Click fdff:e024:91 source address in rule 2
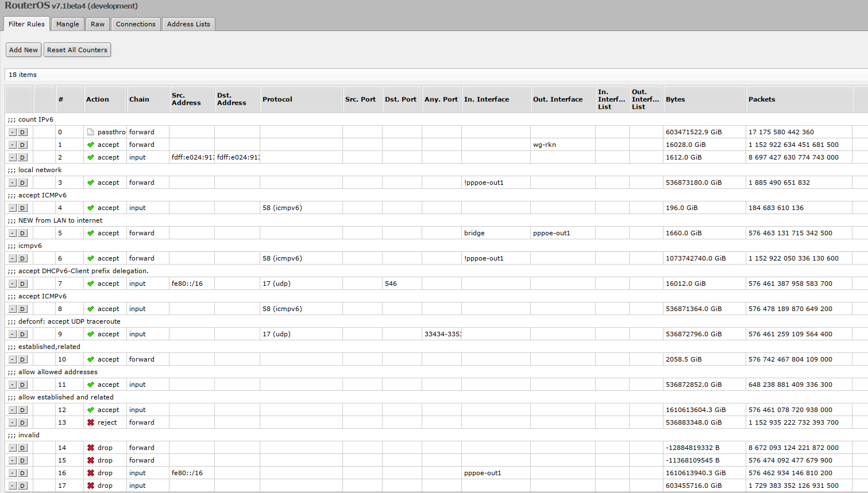The height and width of the screenshot is (493, 868). point(192,157)
